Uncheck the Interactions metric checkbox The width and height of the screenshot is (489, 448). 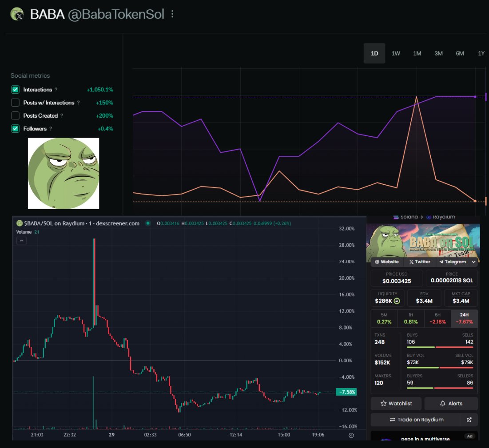point(15,90)
